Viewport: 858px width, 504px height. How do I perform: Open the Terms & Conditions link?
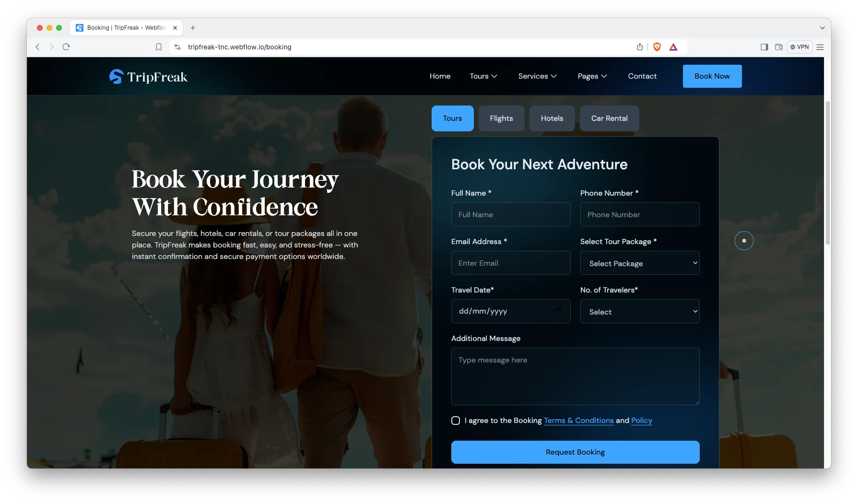pyautogui.click(x=578, y=421)
